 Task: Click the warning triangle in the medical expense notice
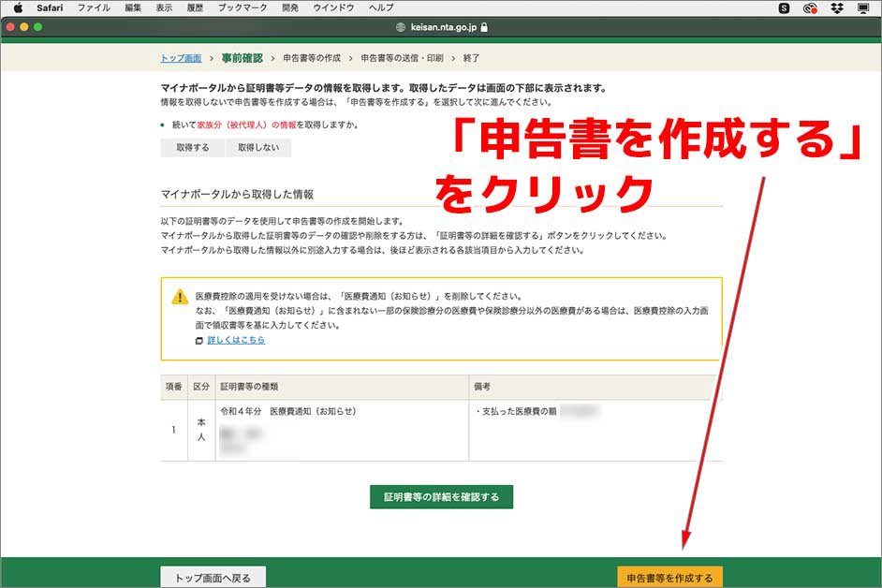coord(179,298)
